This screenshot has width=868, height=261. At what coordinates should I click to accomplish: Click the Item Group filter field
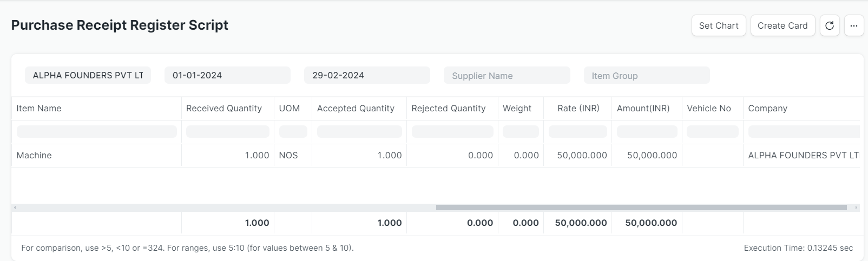pyautogui.click(x=646, y=76)
